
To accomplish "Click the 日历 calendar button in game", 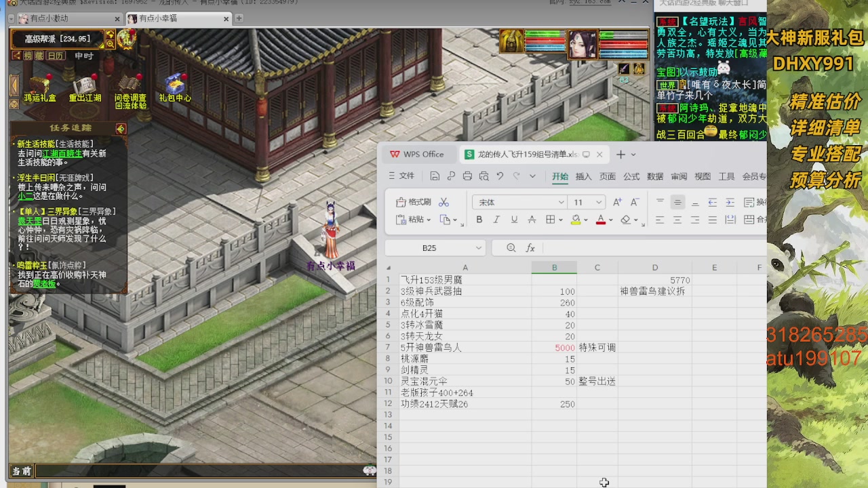I will 56,56.
